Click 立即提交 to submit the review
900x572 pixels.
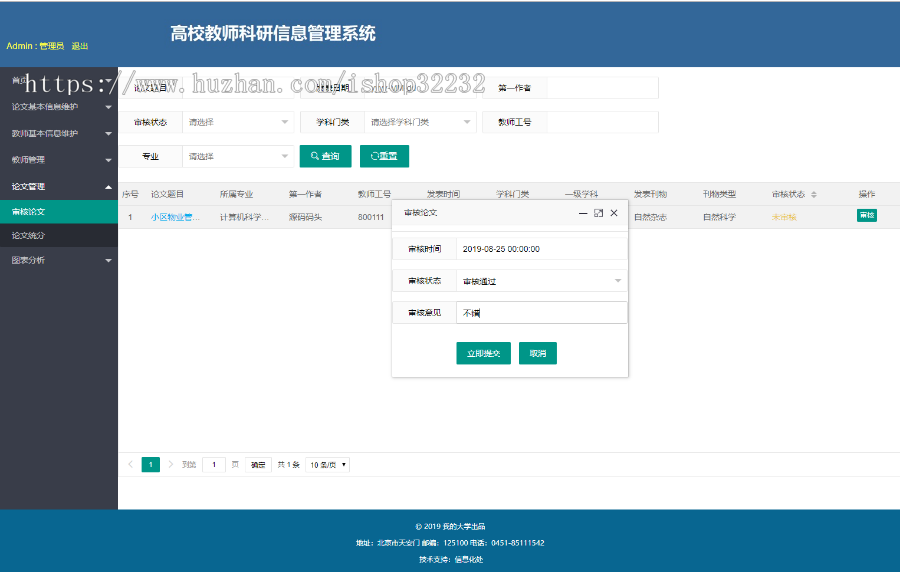[483, 353]
